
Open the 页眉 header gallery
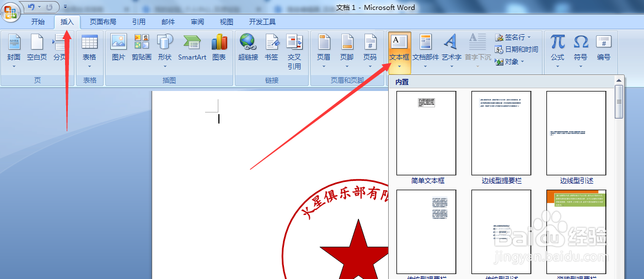(x=324, y=51)
